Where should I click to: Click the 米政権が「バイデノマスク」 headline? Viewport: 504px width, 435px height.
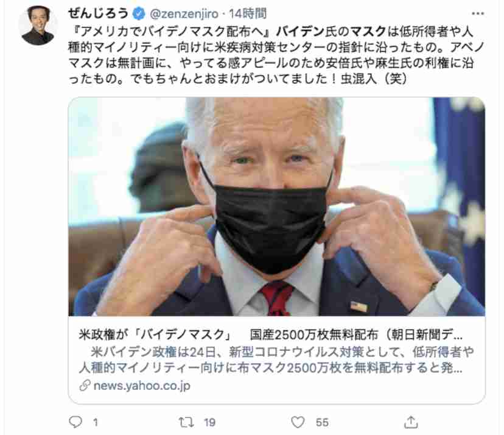[x=155, y=334]
